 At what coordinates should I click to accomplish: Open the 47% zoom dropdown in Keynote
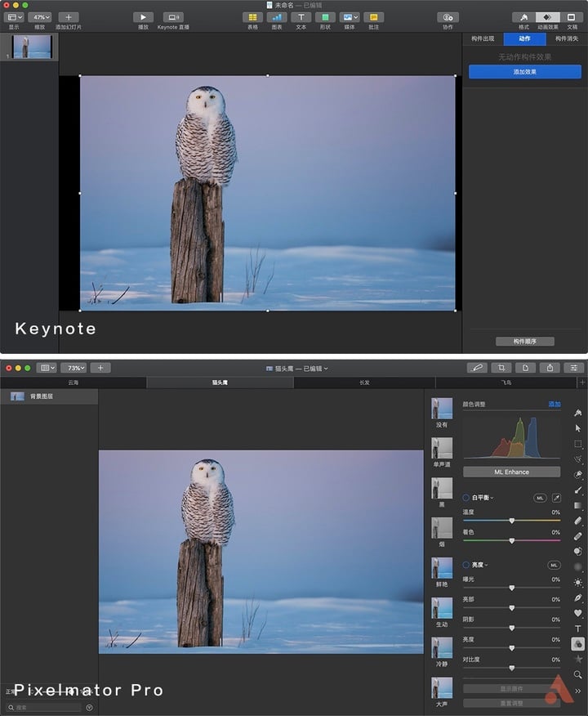pyautogui.click(x=40, y=17)
